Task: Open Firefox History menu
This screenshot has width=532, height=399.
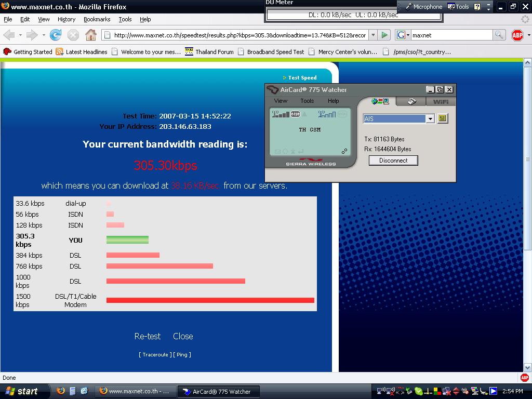Action: pyautogui.click(x=66, y=19)
